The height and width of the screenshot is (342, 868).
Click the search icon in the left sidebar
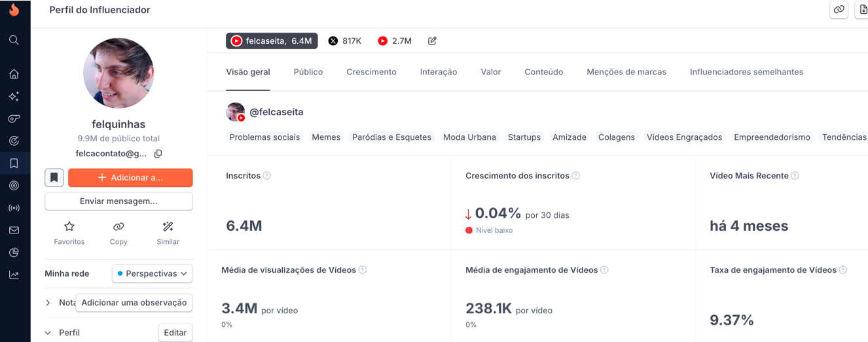14,41
